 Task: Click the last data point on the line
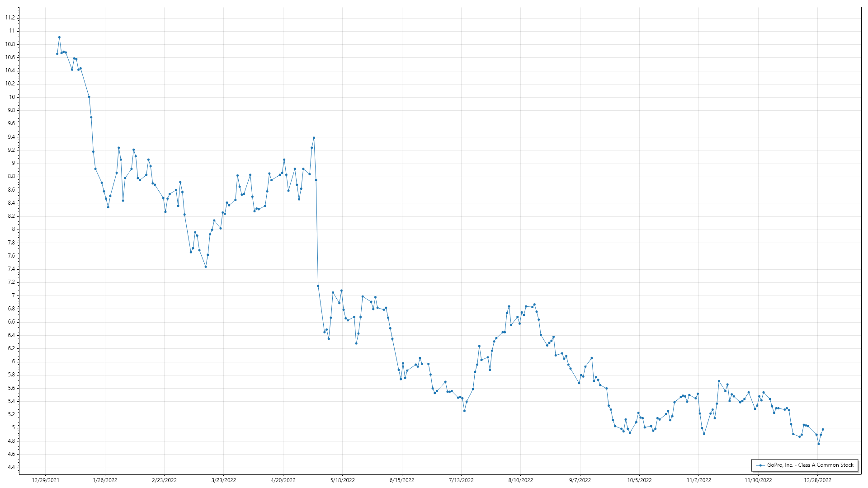click(x=823, y=430)
